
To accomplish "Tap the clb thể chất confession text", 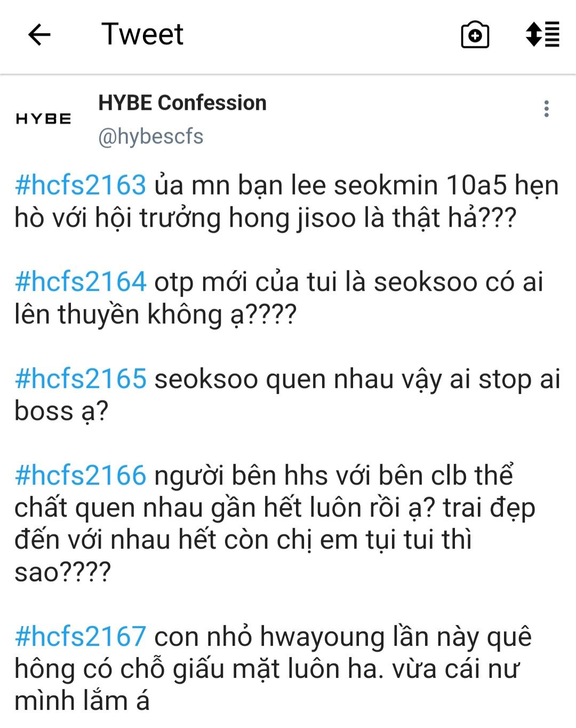I will [275, 524].
